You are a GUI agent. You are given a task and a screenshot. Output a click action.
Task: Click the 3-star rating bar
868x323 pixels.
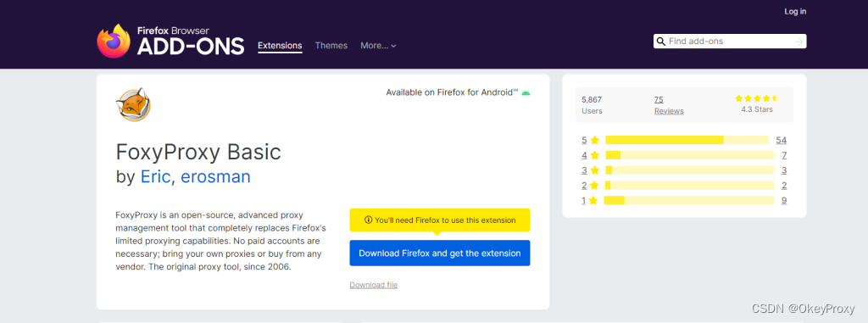pos(690,170)
